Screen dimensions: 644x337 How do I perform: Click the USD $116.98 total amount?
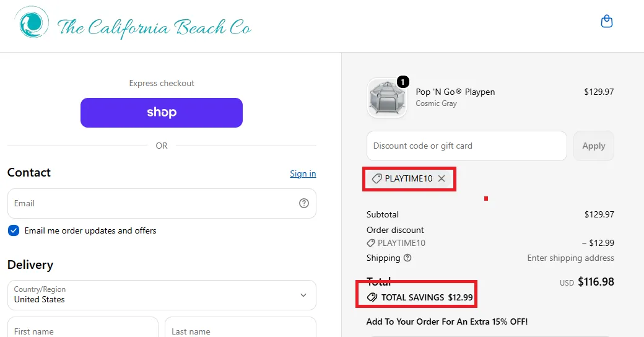tap(587, 282)
